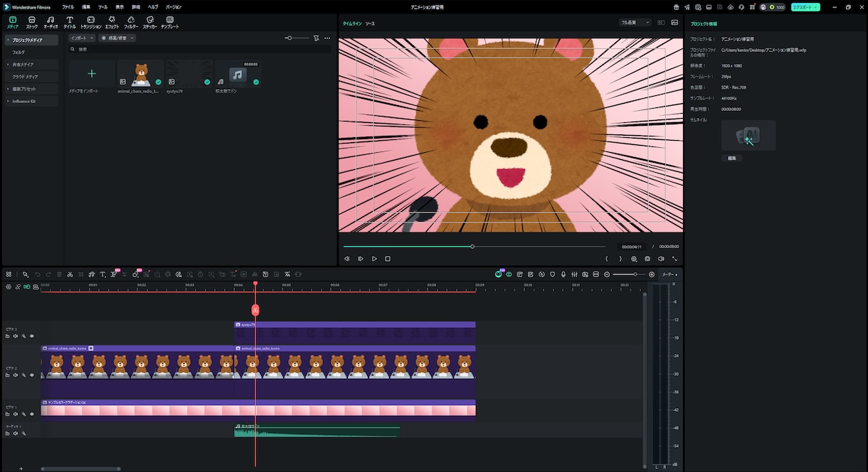
Task: Click the snapshot camera icon under preview
Action: tap(647, 259)
